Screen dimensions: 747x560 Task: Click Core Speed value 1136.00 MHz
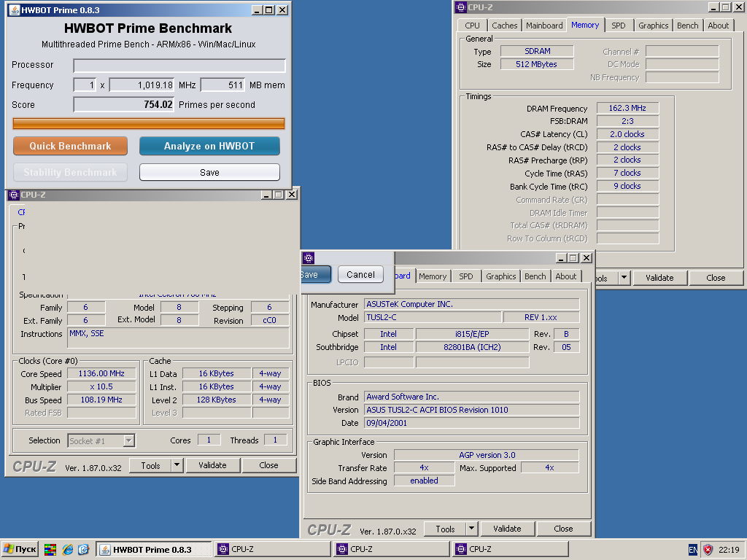[101, 374]
